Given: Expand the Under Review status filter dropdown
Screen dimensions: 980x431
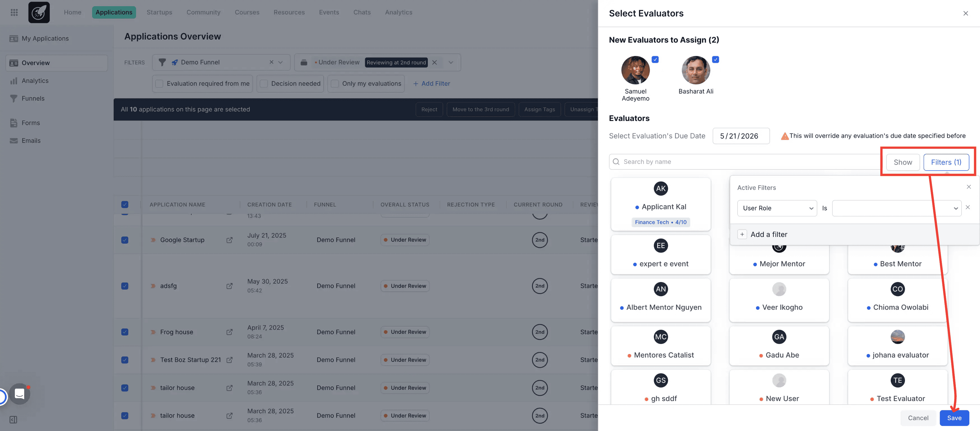Looking at the screenshot, I should tap(451, 62).
